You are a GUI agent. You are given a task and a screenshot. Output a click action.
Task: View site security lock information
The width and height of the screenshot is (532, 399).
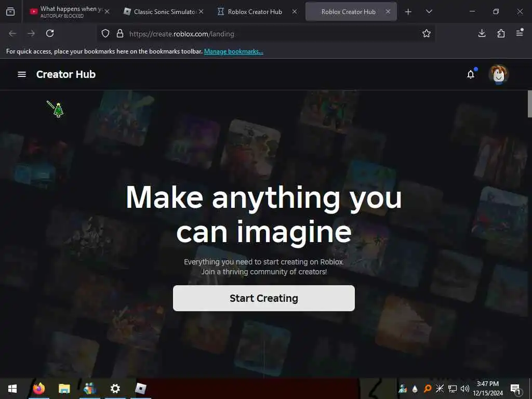coord(120,34)
